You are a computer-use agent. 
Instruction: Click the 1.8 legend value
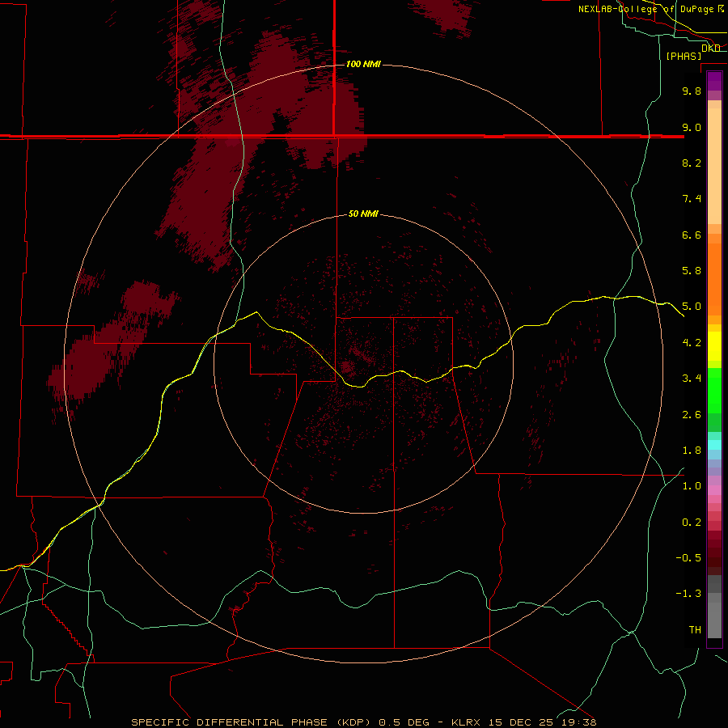point(692,451)
